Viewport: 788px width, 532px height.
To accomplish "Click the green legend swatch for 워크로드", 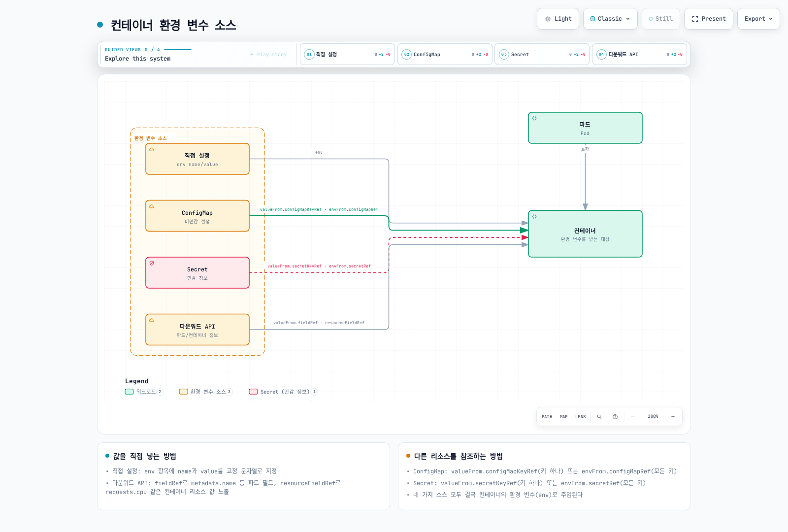I will (x=129, y=392).
